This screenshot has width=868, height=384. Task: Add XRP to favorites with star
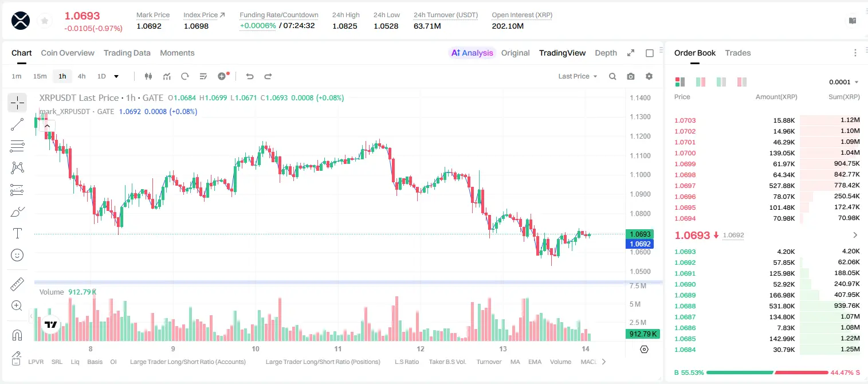click(45, 21)
